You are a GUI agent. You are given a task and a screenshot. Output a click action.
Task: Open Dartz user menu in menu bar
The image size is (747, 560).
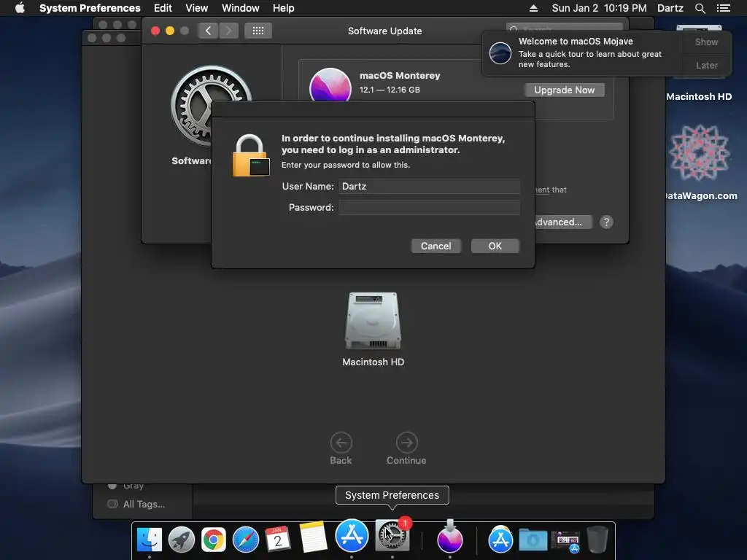point(670,8)
